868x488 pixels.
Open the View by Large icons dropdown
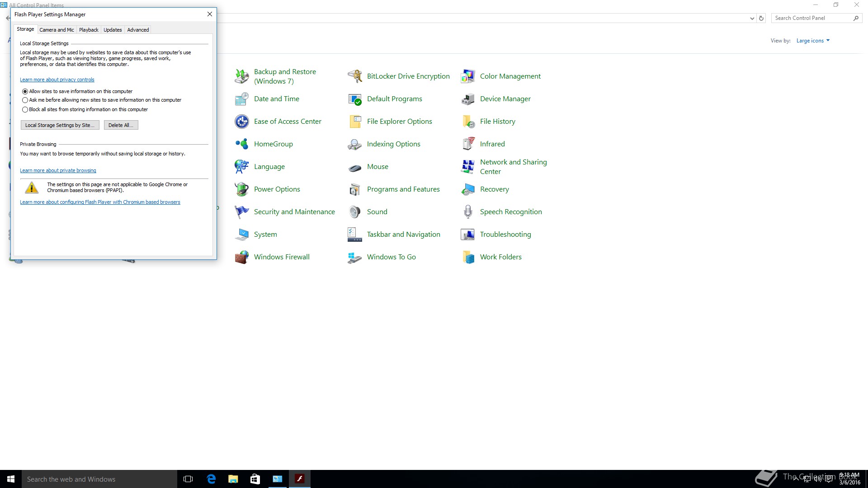pyautogui.click(x=813, y=41)
